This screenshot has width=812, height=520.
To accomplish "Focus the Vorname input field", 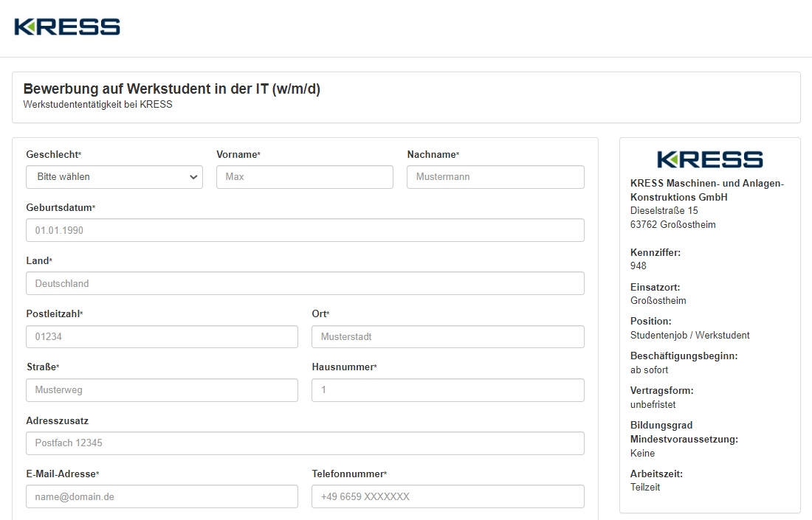I will 304,177.
